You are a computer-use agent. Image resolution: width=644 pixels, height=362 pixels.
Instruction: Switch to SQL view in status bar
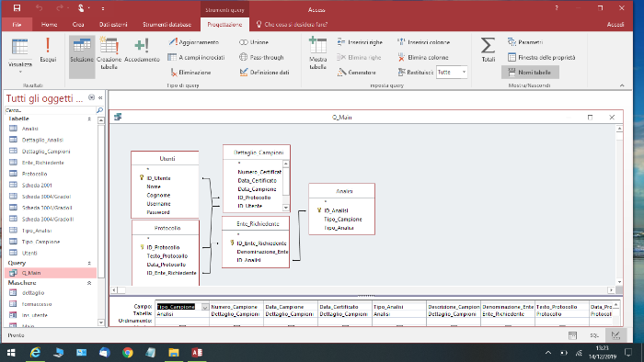coord(594,335)
